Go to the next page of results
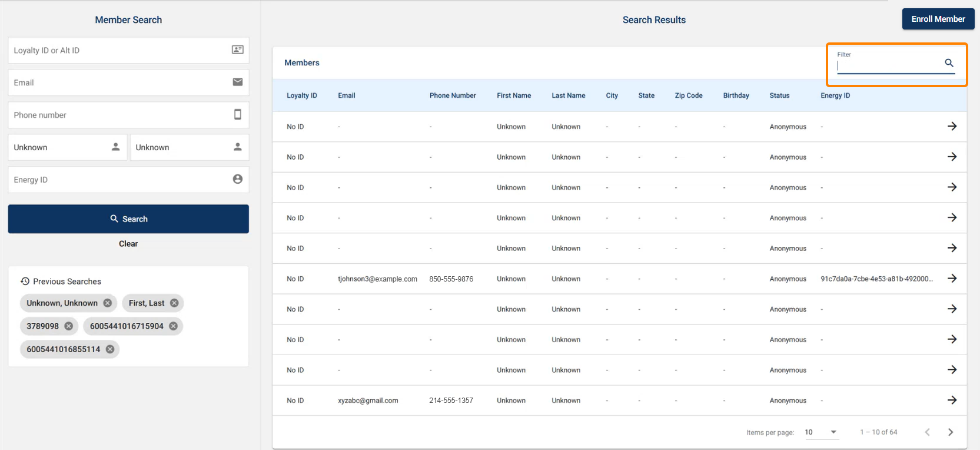Viewport: 980px width, 450px height. [950, 432]
